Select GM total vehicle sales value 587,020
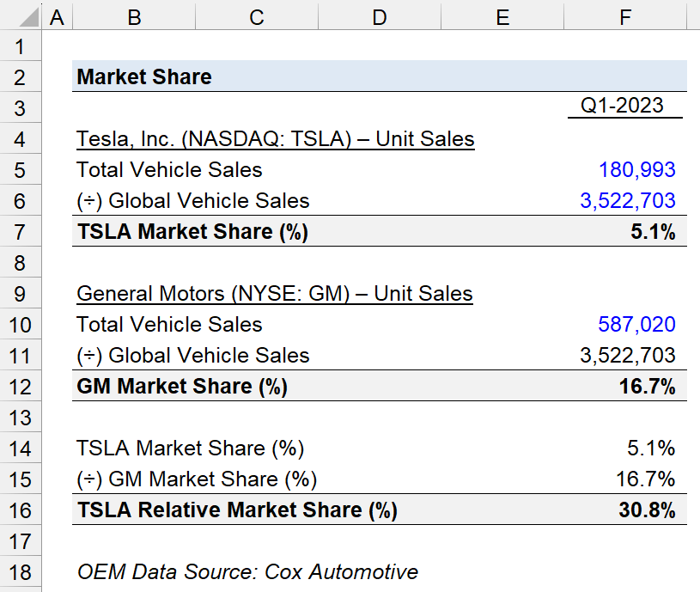The height and width of the screenshot is (592, 700). click(x=636, y=325)
